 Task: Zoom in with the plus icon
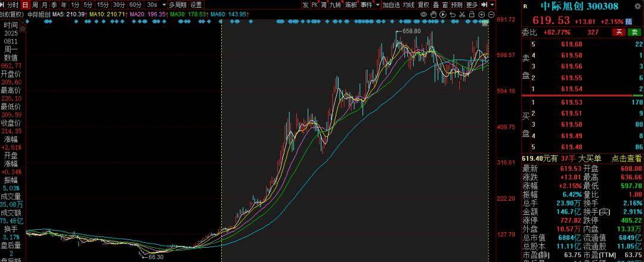pos(482,14)
